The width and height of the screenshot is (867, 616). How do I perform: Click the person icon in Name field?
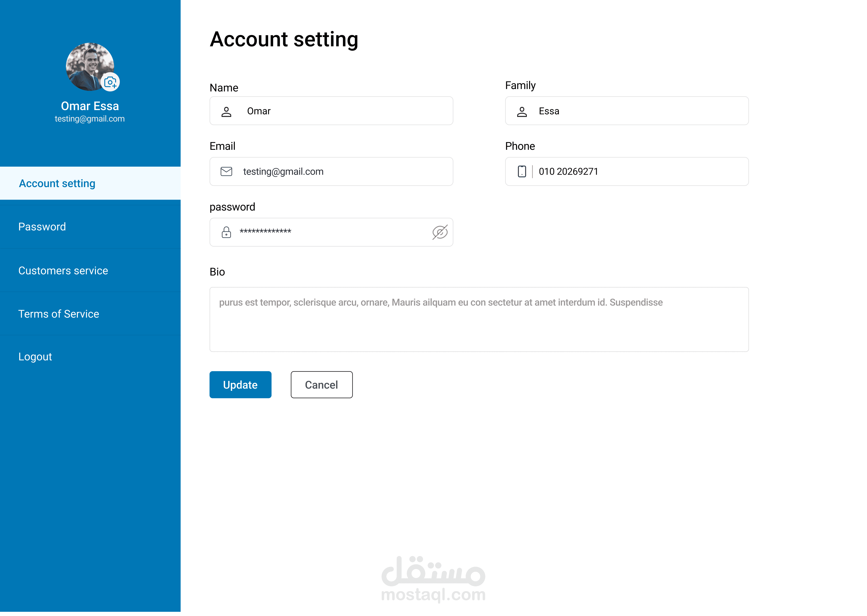pyautogui.click(x=226, y=111)
